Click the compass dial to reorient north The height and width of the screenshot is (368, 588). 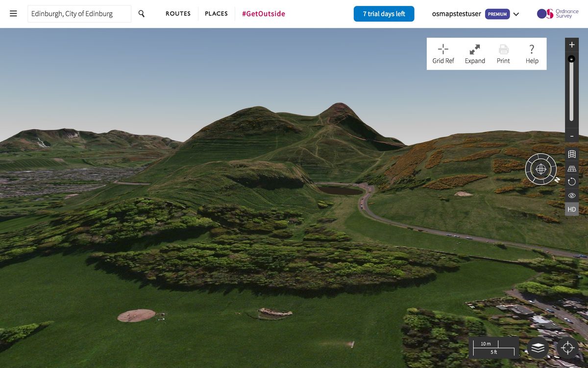[540, 169]
